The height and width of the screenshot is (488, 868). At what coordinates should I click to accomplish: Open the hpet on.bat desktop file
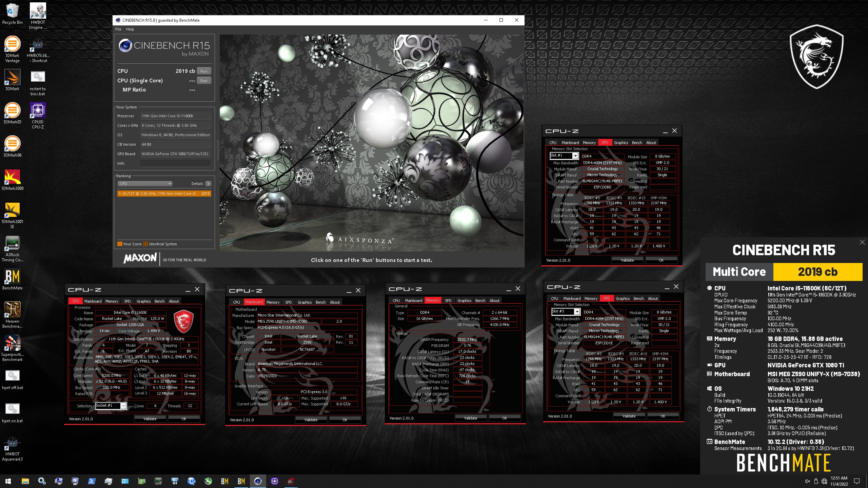[12, 412]
